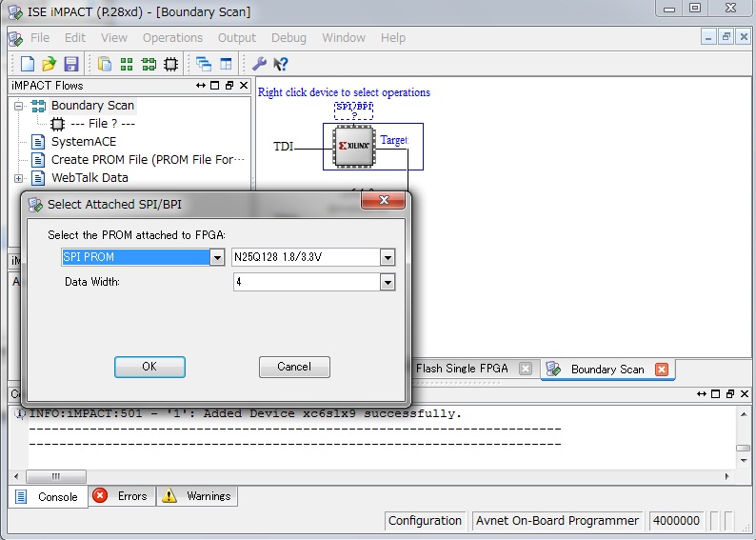The image size is (756, 540).
Task: Open the SPI PROM type dropdown
Action: pyautogui.click(x=217, y=257)
